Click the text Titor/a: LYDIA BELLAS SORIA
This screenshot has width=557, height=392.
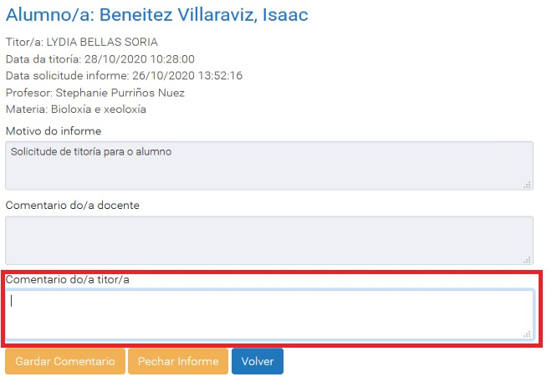click(x=82, y=42)
